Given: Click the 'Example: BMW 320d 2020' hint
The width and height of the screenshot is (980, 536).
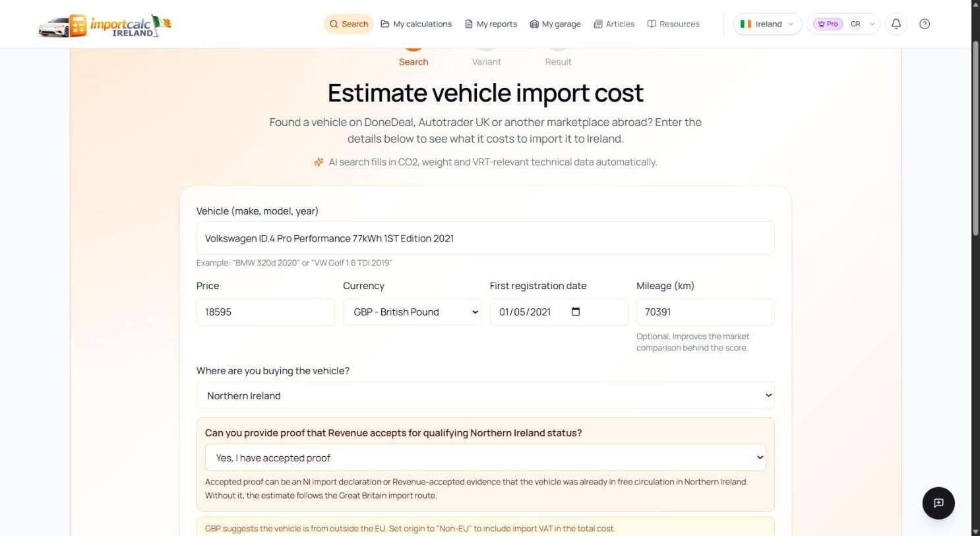Looking at the screenshot, I should (294, 263).
